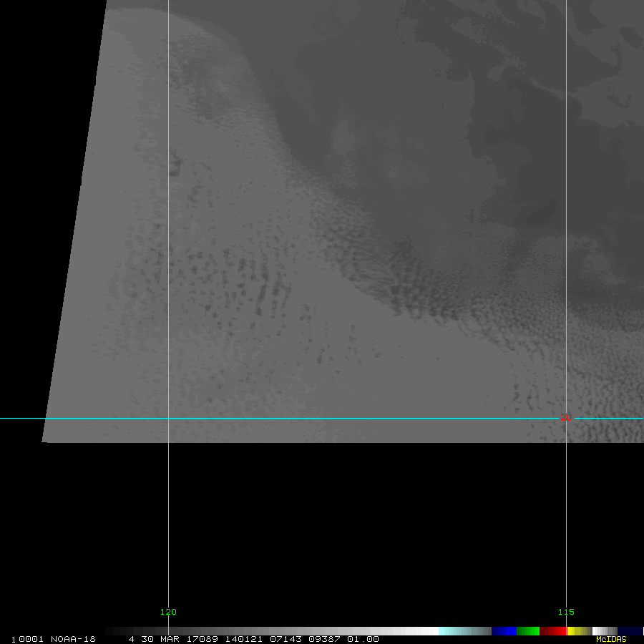The image size is (644, 644).
Task: Click the green 115 longitude label
Action: pos(566,612)
